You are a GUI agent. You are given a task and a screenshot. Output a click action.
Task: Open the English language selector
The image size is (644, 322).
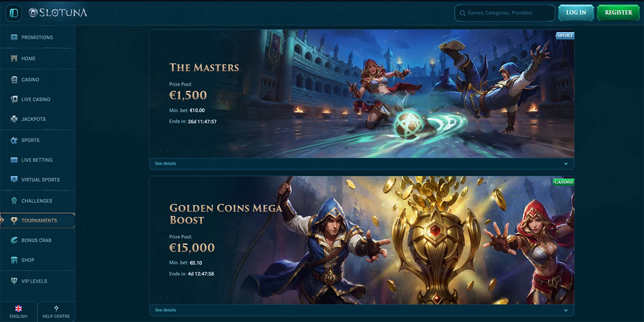tap(18, 311)
